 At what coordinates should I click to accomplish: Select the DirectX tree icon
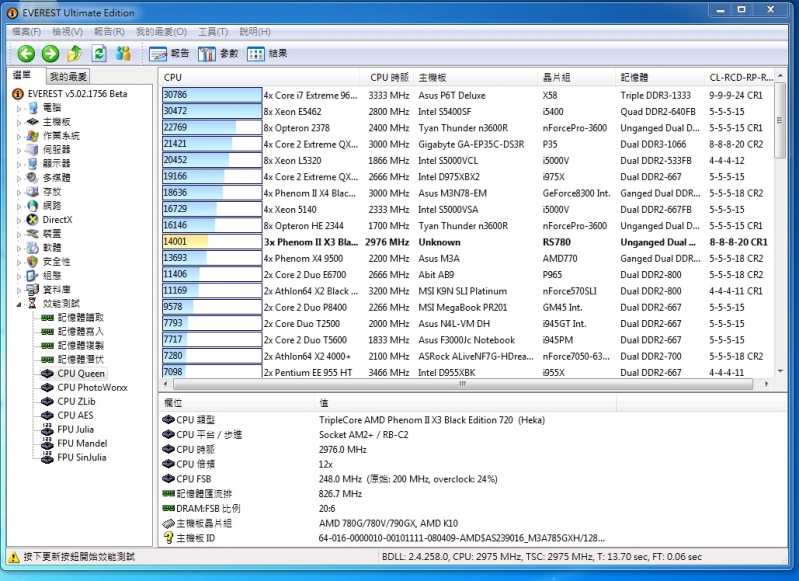pyautogui.click(x=33, y=220)
